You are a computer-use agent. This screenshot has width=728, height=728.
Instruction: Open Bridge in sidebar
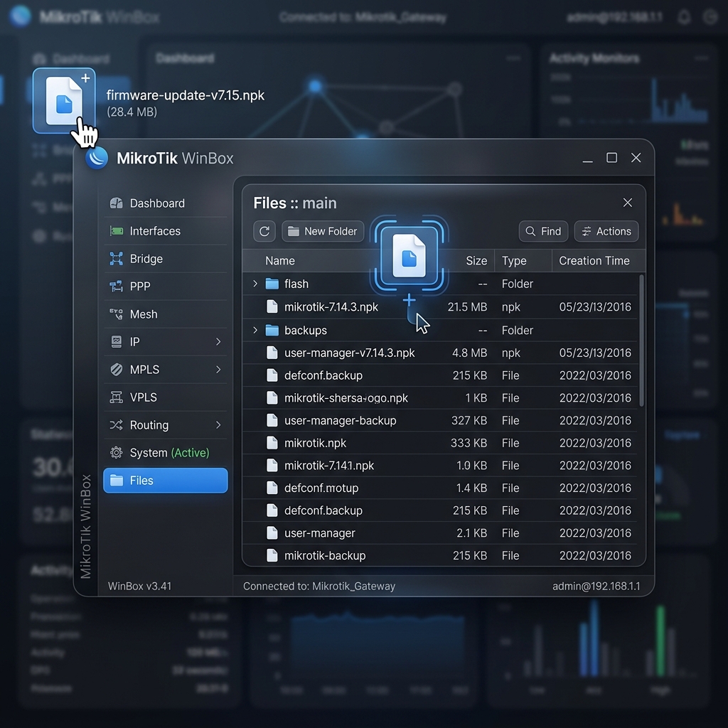(x=165, y=259)
